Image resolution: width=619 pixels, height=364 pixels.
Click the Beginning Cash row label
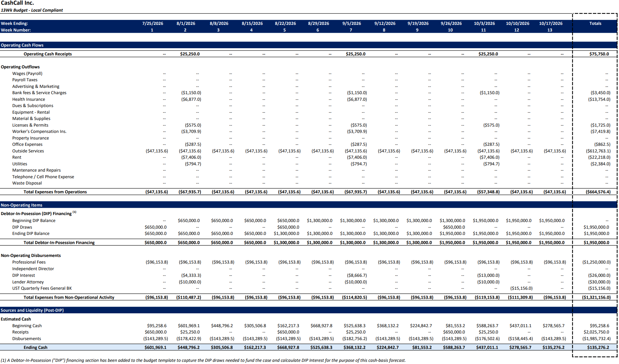pyautogui.click(x=27, y=326)
